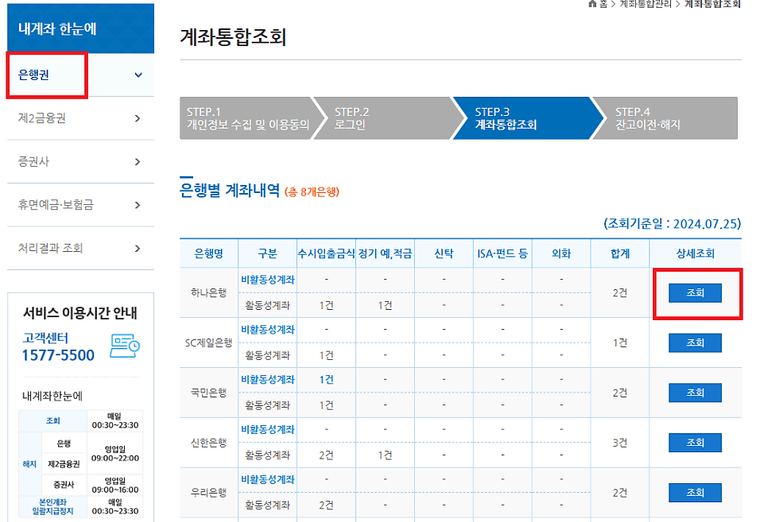The image size is (768, 522).
Task: Expand the 증권사 sidebar menu
Action: click(138, 161)
